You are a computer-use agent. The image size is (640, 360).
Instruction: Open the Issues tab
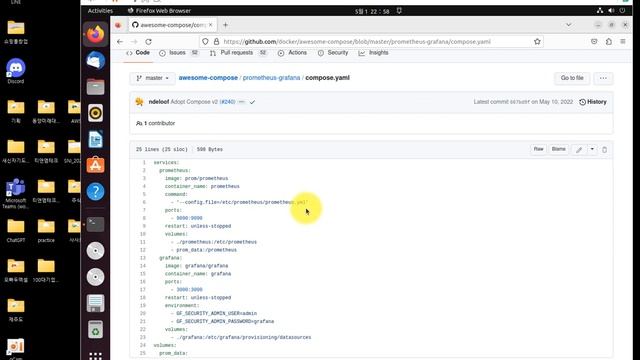coord(178,53)
